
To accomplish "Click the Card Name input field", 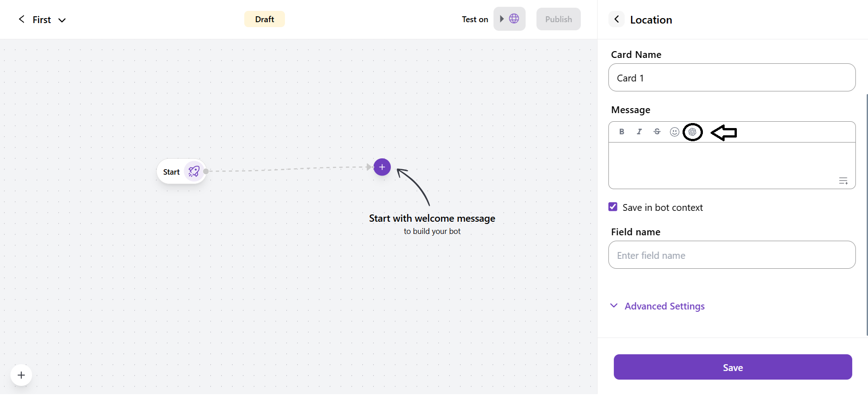I will coord(731,78).
